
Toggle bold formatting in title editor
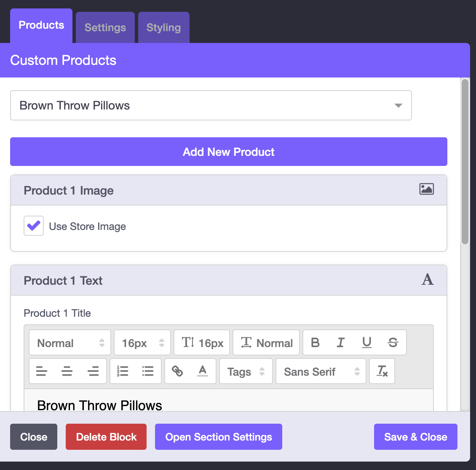click(x=315, y=343)
